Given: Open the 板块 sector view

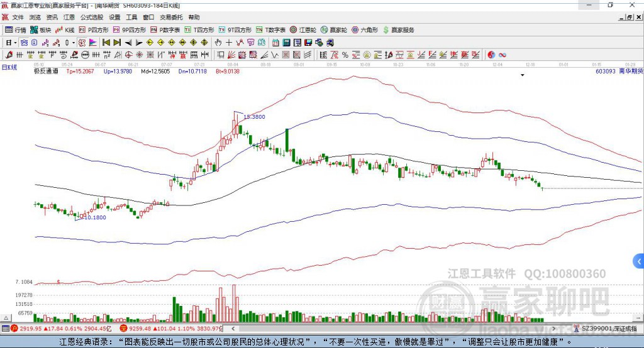Looking at the screenshot, I should pos(40,30).
